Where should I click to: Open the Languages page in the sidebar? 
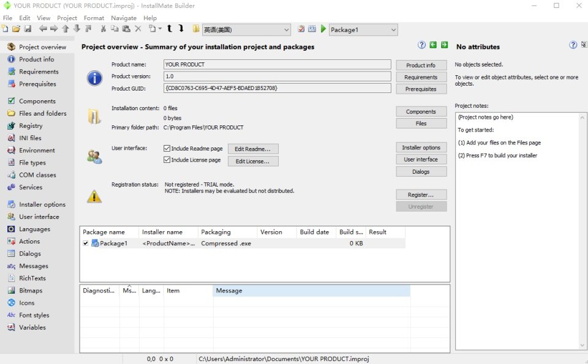click(x=34, y=229)
